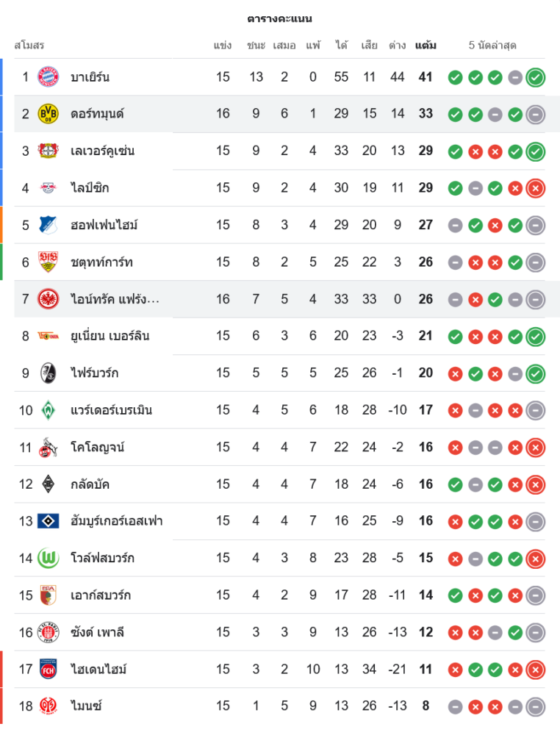Open the ไฟร์บวร์ก team link
This screenshot has width=560, height=735.
pos(94,373)
